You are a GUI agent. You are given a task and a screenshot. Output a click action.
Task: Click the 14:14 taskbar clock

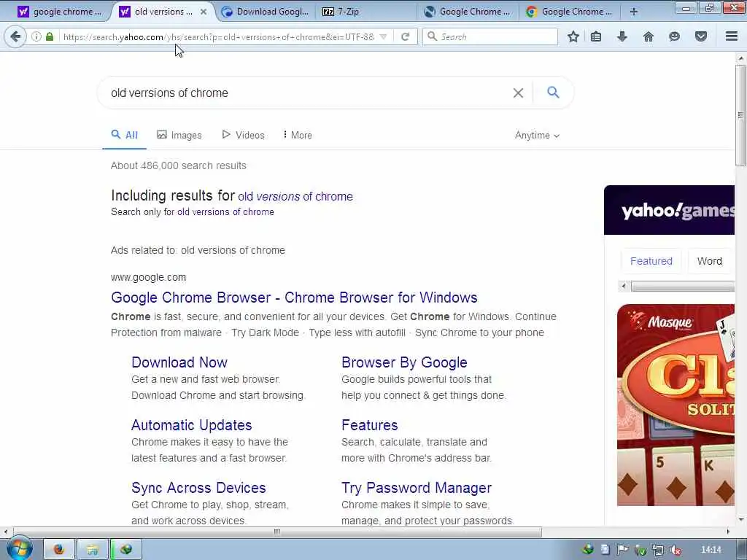(x=711, y=550)
